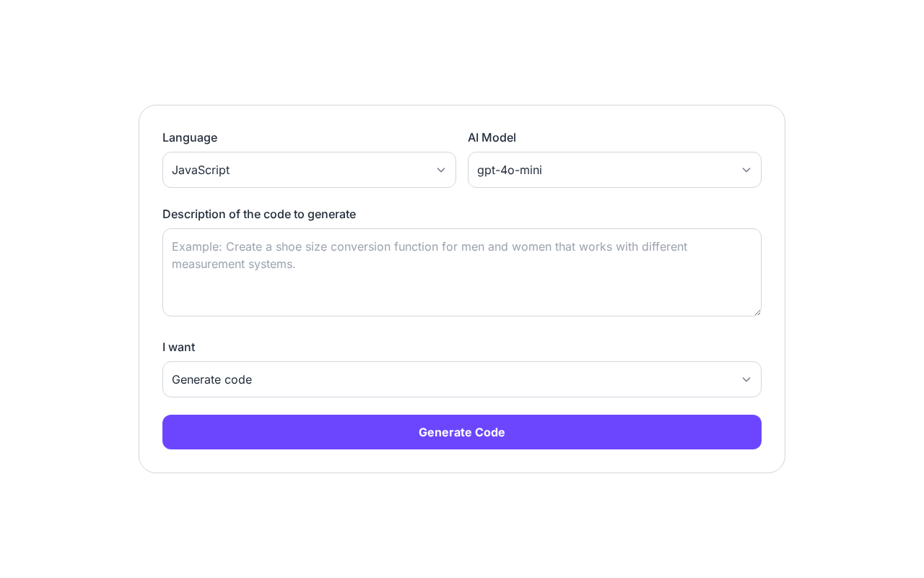The width and height of the screenshot is (924, 578).
Task: Click the chevron icon in the Language field
Action: pyautogui.click(x=441, y=170)
